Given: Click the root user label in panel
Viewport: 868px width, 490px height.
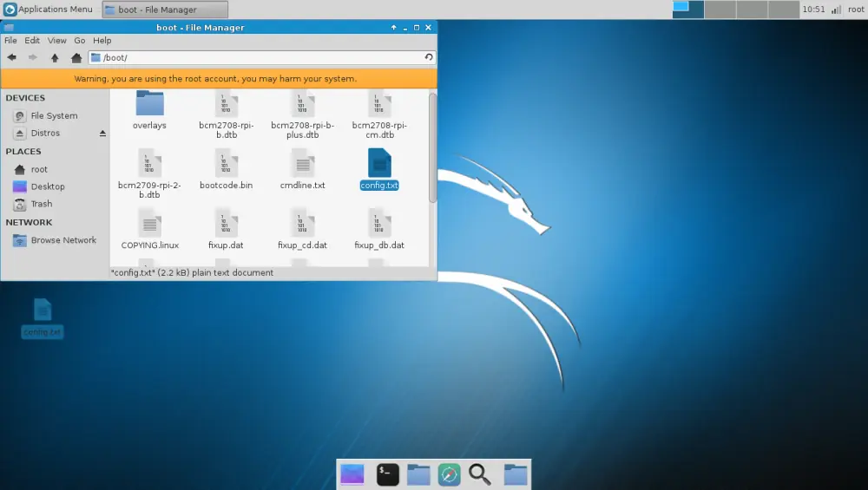Looking at the screenshot, I should (x=855, y=10).
